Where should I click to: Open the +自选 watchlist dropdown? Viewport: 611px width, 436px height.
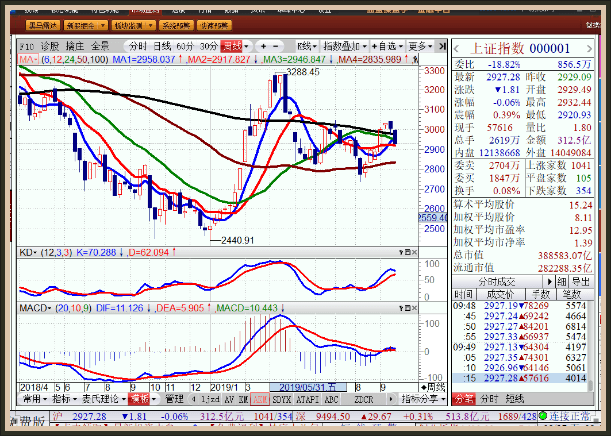click(x=387, y=47)
